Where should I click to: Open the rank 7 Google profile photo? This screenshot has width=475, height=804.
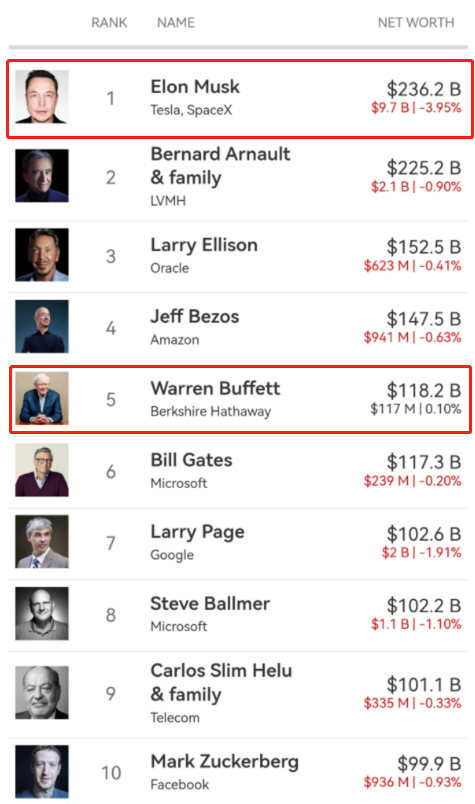(42, 542)
